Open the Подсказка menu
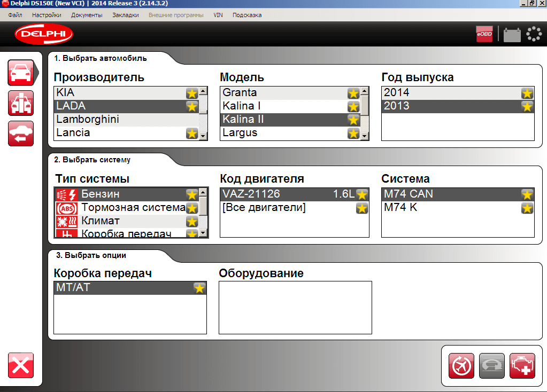The height and width of the screenshot is (392, 547). click(247, 15)
